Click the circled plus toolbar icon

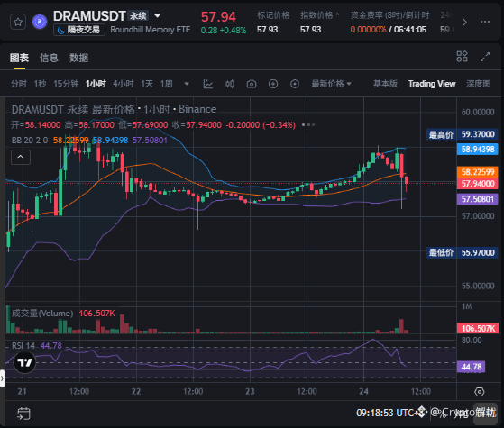273,84
